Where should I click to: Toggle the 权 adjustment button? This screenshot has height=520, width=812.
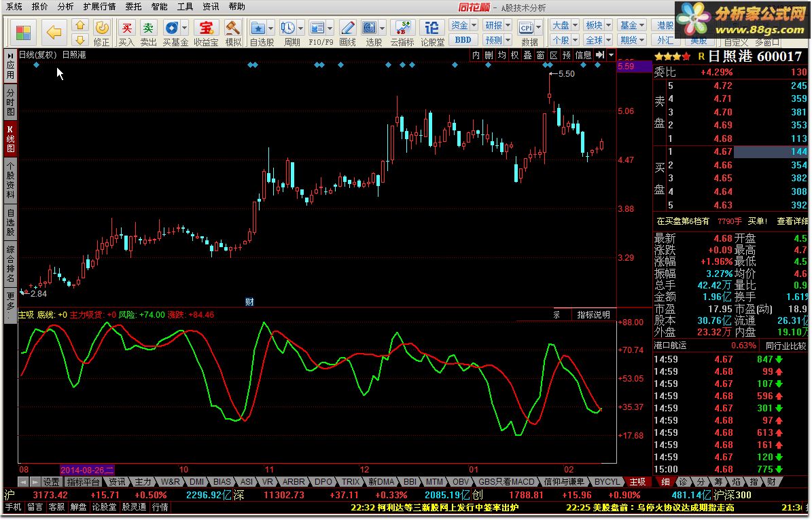click(515, 55)
